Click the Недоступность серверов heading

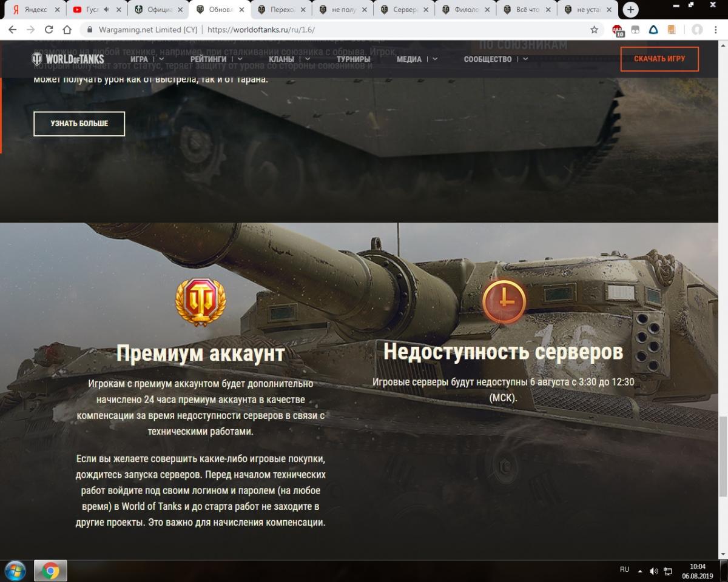tap(504, 352)
